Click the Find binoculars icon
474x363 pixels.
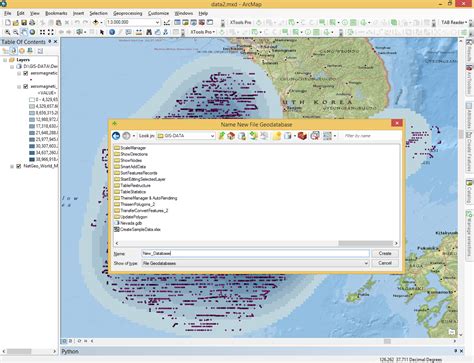coord(149,32)
